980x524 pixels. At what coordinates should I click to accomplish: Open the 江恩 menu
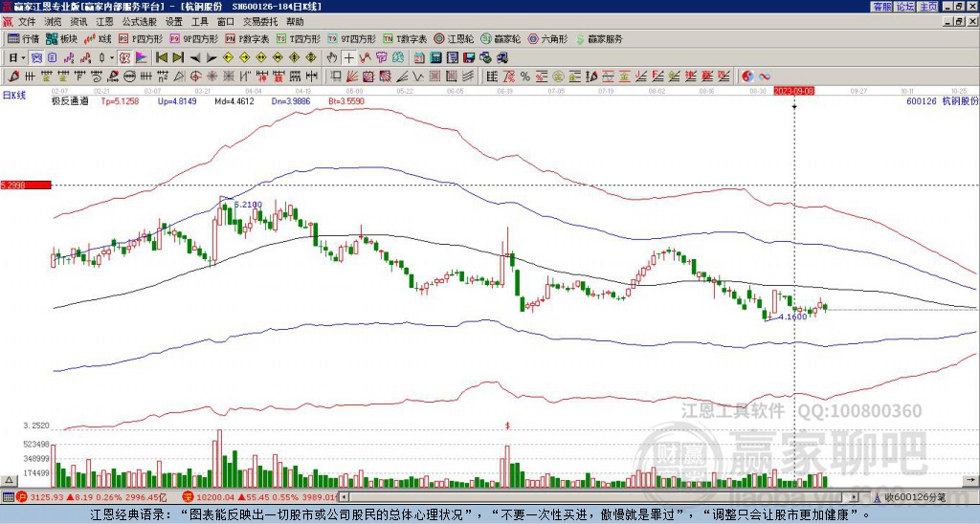pos(104,22)
